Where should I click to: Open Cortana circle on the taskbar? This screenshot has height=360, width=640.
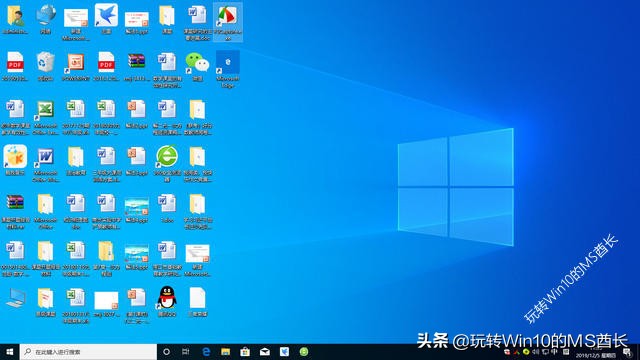click(x=167, y=351)
